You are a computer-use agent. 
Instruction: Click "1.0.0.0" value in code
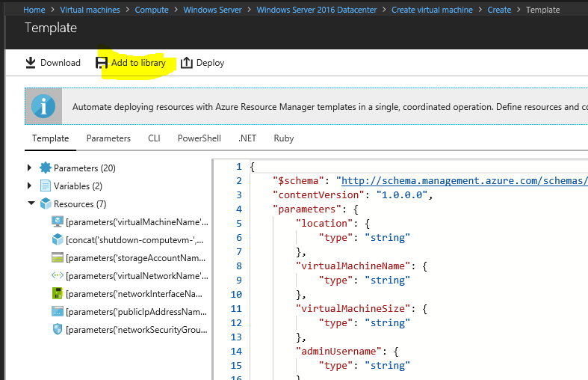click(x=402, y=195)
